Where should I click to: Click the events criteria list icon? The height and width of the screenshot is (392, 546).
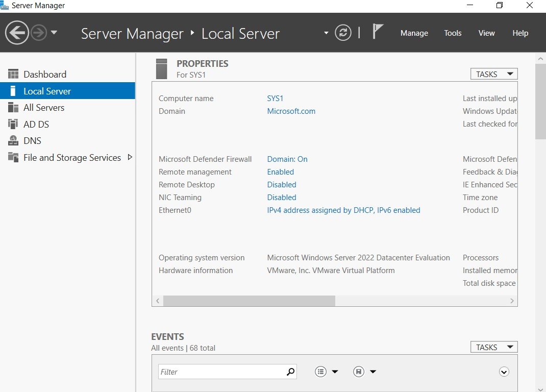320,372
